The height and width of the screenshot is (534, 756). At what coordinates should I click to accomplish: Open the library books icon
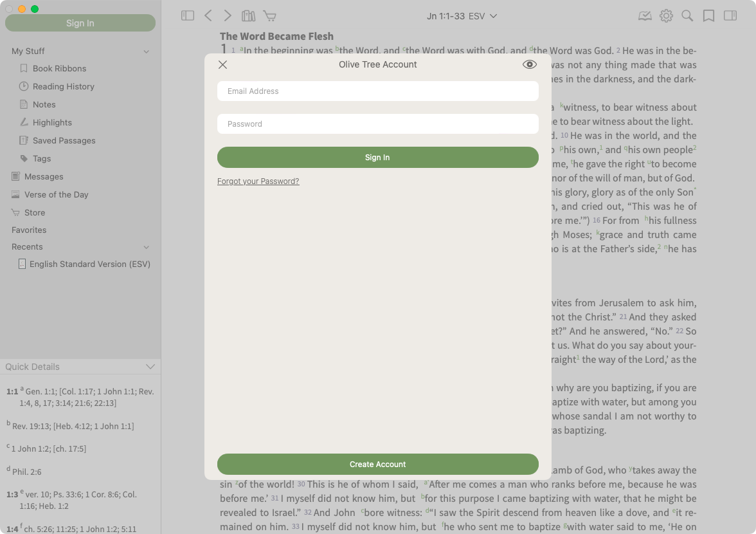pyautogui.click(x=248, y=15)
